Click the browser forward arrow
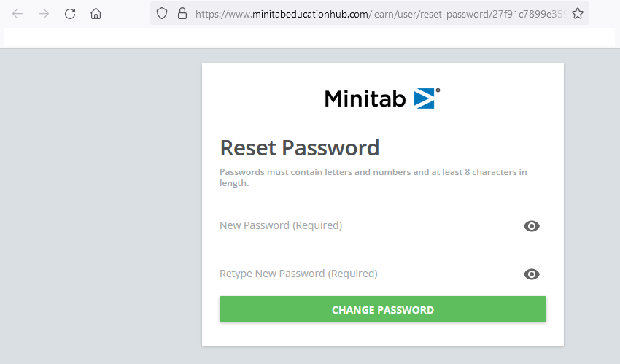 (x=44, y=14)
